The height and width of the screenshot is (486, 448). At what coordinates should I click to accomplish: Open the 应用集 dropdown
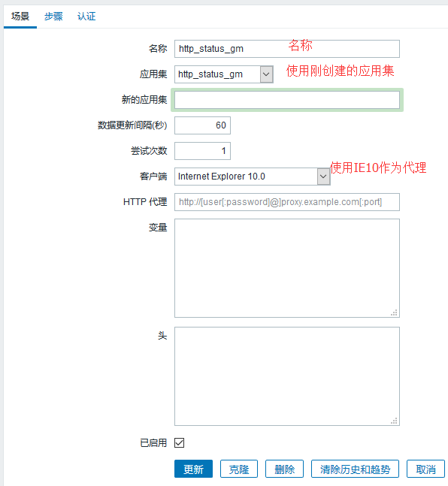tap(224, 74)
